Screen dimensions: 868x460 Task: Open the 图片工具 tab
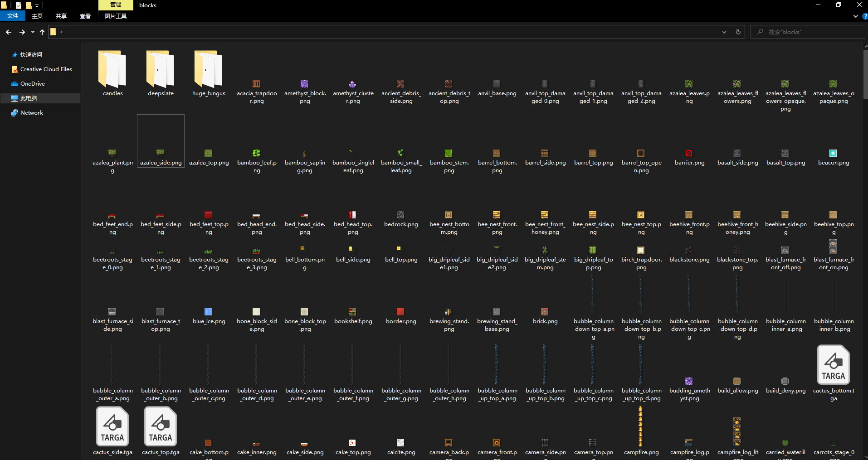(x=116, y=16)
